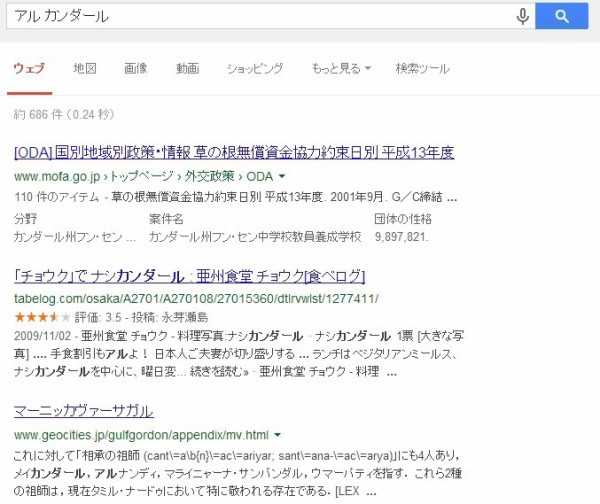Expand arrow next to geocities.jp URL
The width and height of the screenshot is (600, 504).
click(x=277, y=435)
